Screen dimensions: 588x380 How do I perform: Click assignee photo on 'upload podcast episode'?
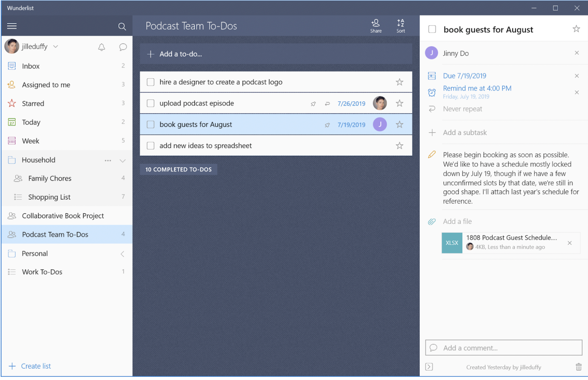[x=380, y=103]
